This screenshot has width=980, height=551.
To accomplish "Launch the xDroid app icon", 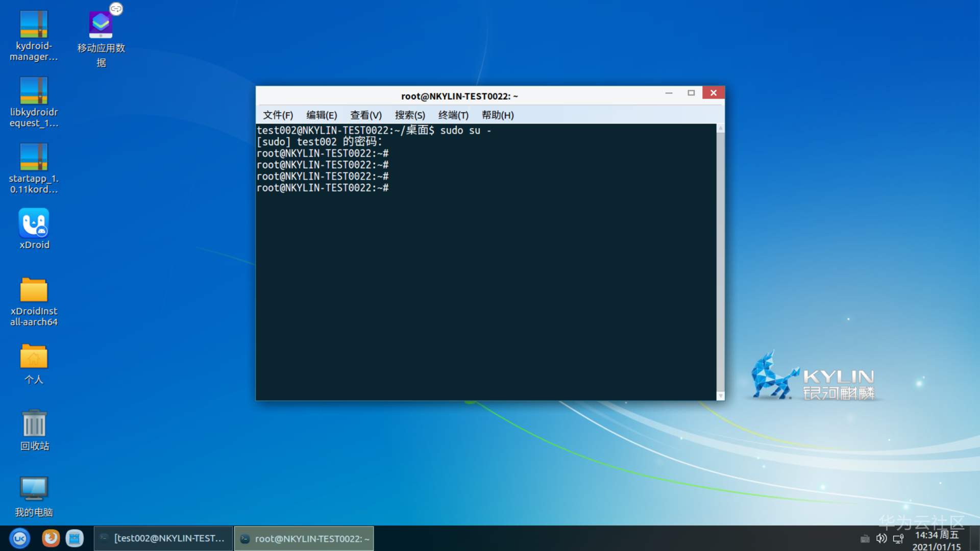I will (34, 223).
